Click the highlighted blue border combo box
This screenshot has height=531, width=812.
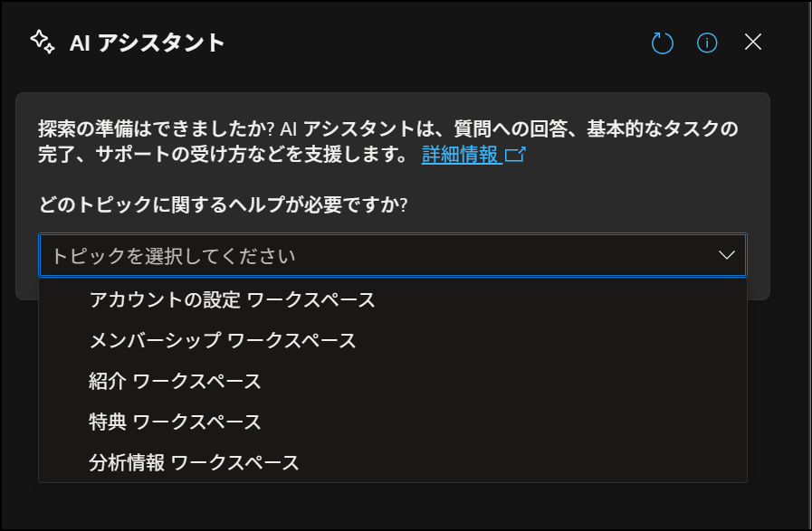tap(394, 255)
